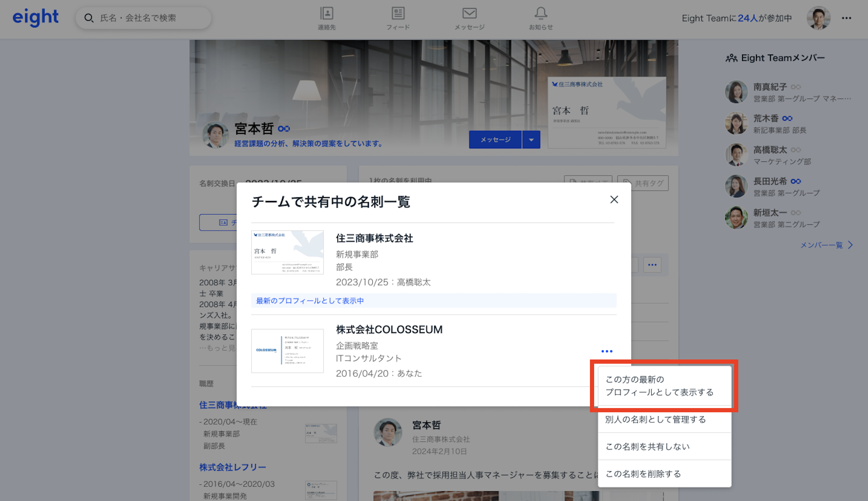The image size is (868, 501).
Task: Click the 氏名・会社名で検索 search field
Action: pos(144,18)
